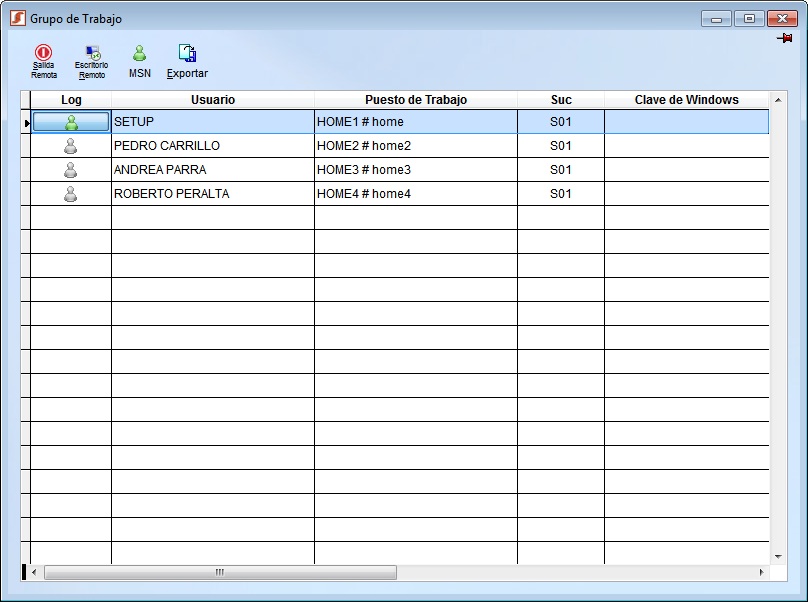This screenshot has width=808, height=602.
Task: Select the ROBERTO PERALTA user cell
Action: click(x=212, y=194)
